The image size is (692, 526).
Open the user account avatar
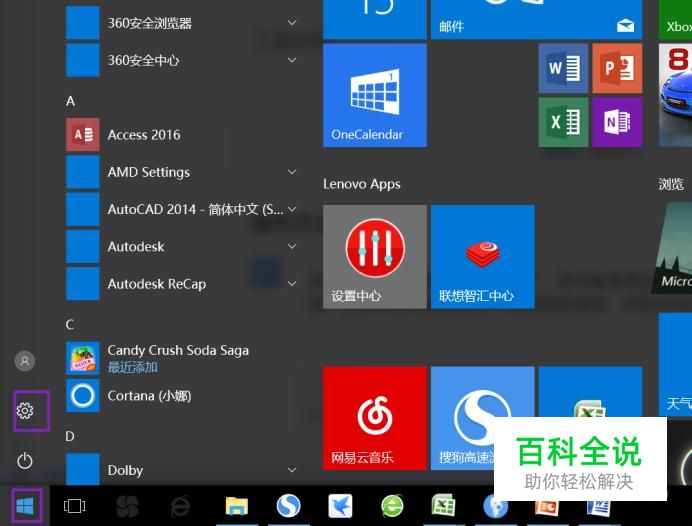tap(25, 361)
